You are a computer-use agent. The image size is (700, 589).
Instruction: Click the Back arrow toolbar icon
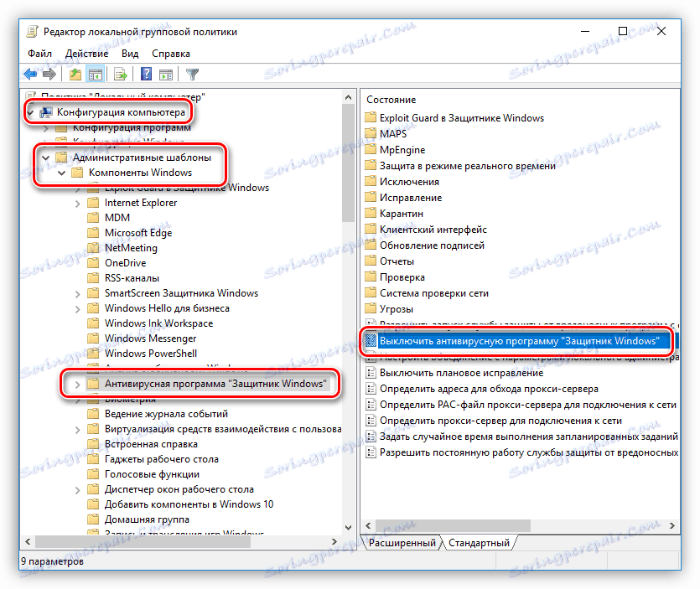[30, 74]
